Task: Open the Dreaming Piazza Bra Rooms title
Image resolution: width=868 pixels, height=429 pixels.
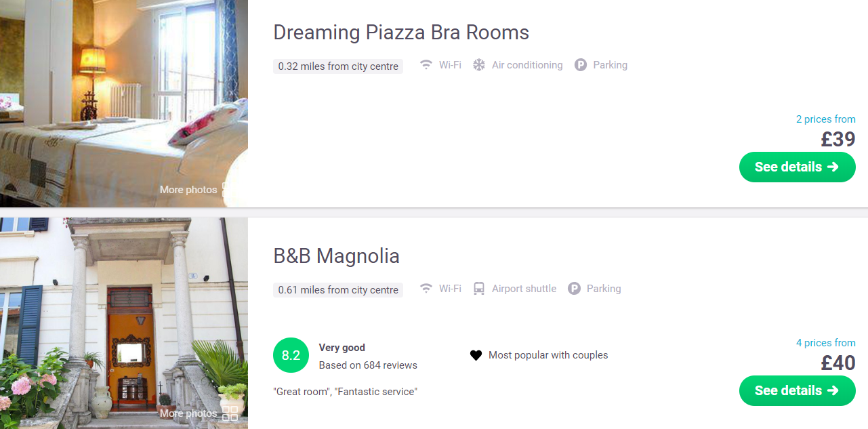Action: pyautogui.click(x=401, y=33)
